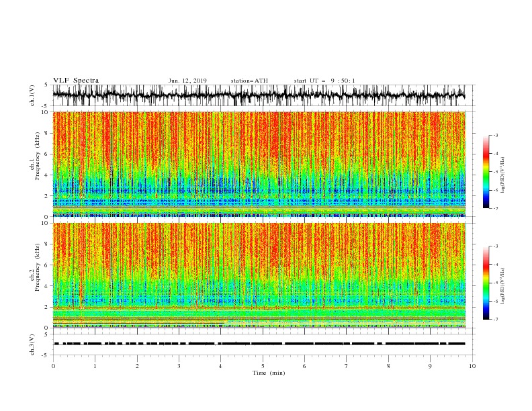Screen dimensions: 532x411
Task: Click time axis tick label "9"
Action: point(430,366)
